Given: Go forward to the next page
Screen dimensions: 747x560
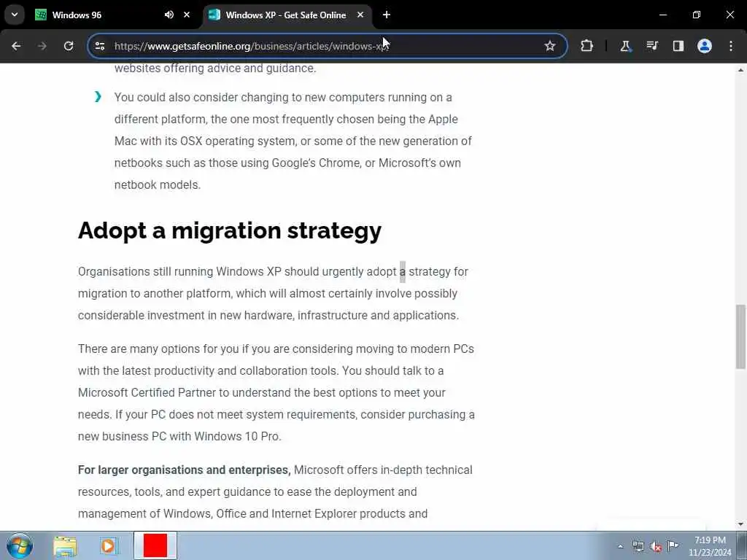Looking at the screenshot, I should pos(42,46).
